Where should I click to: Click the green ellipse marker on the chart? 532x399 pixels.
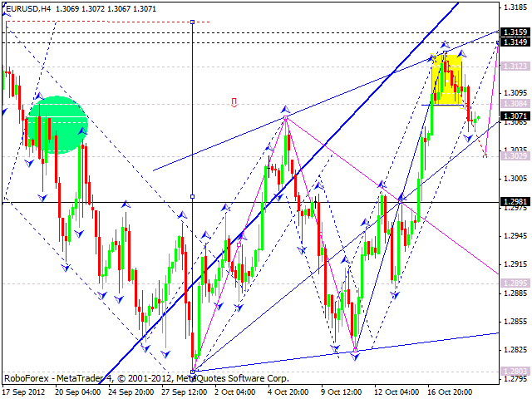[57, 125]
